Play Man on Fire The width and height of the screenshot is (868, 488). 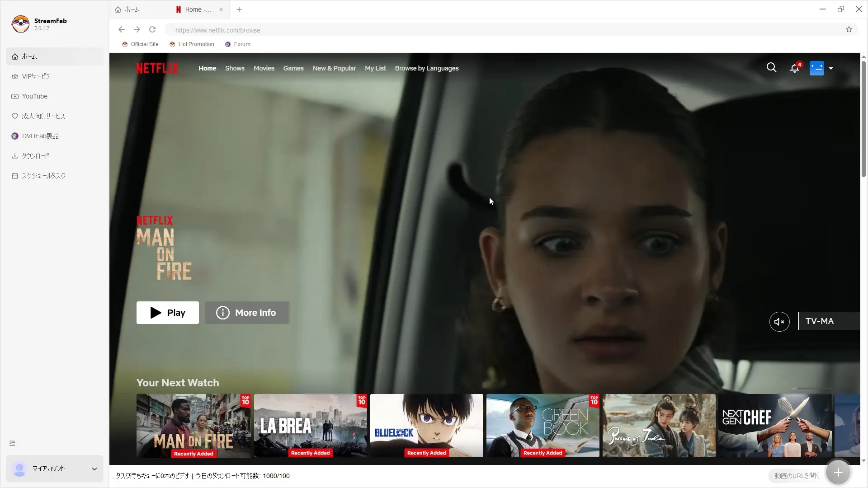(x=168, y=313)
